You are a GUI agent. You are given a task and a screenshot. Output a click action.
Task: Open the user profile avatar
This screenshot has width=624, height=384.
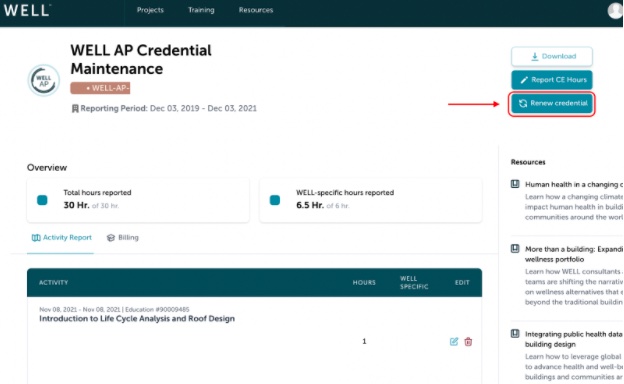tap(615, 10)
